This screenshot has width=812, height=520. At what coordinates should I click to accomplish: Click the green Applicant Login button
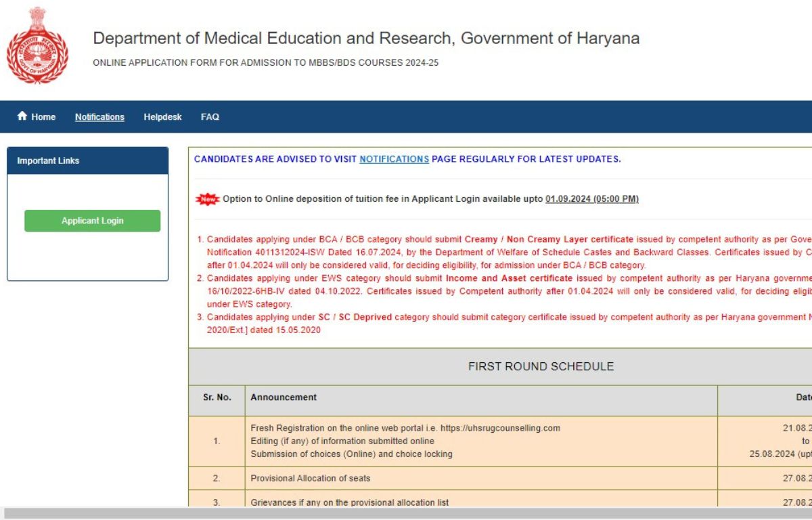[93, 221]
